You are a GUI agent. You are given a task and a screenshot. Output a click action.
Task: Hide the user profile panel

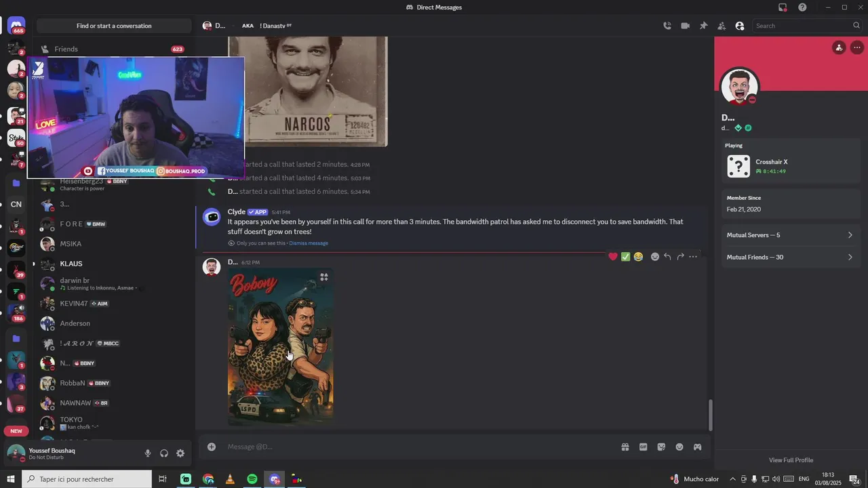point(740,26)
